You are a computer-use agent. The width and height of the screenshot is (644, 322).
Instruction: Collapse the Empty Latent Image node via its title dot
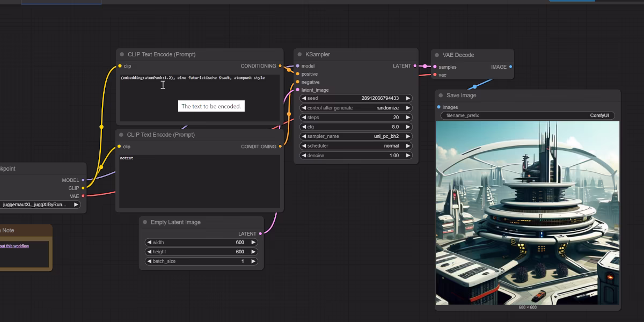tap(145, 222)
